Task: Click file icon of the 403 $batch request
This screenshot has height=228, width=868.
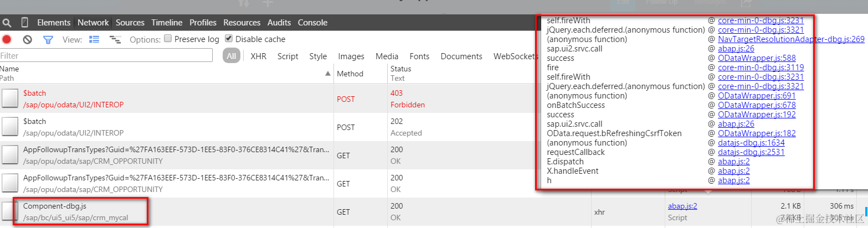Action: pyautogui.click(x=9, y=99)
